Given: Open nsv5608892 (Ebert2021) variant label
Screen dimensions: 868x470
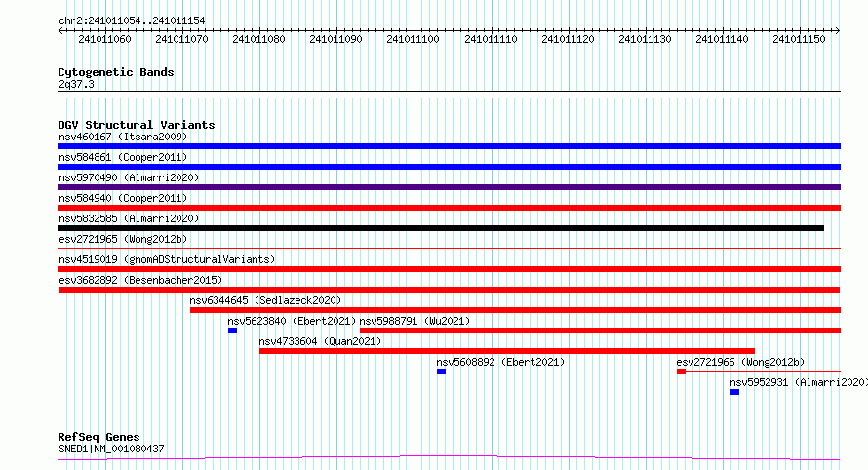Looking at the screenshot, I should (500, 362).
